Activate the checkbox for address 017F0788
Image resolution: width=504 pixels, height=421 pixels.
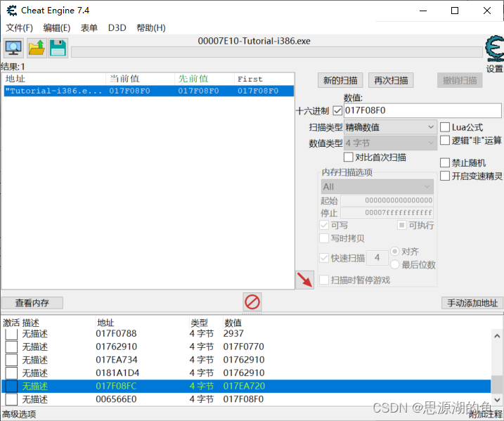pyautogui.click(x=11, y=334)
